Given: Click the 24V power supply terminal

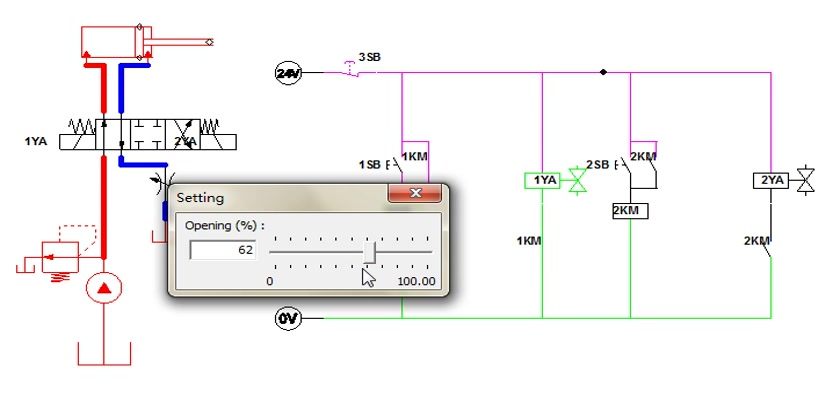Looking at the screenshot, I should click(288, 73).
